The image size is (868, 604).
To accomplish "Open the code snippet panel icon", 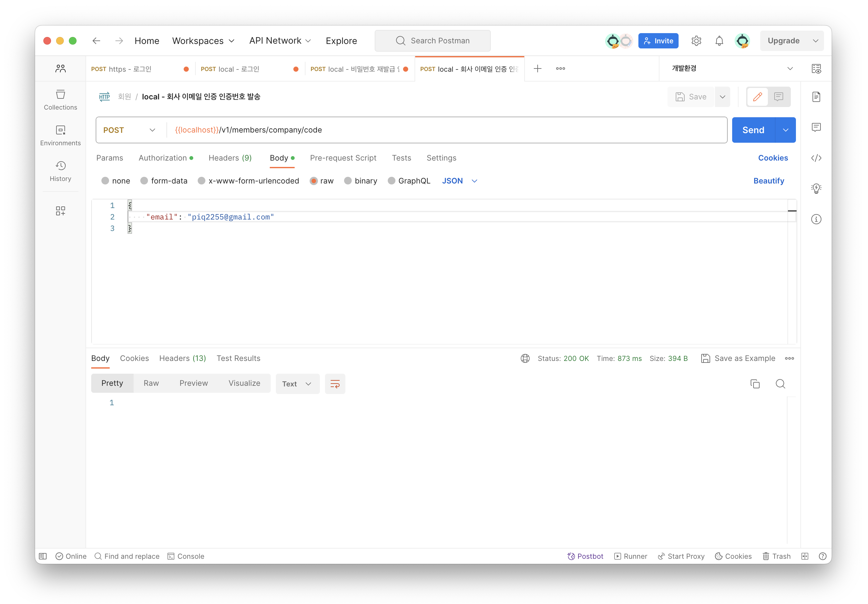I will click(816, 158).
